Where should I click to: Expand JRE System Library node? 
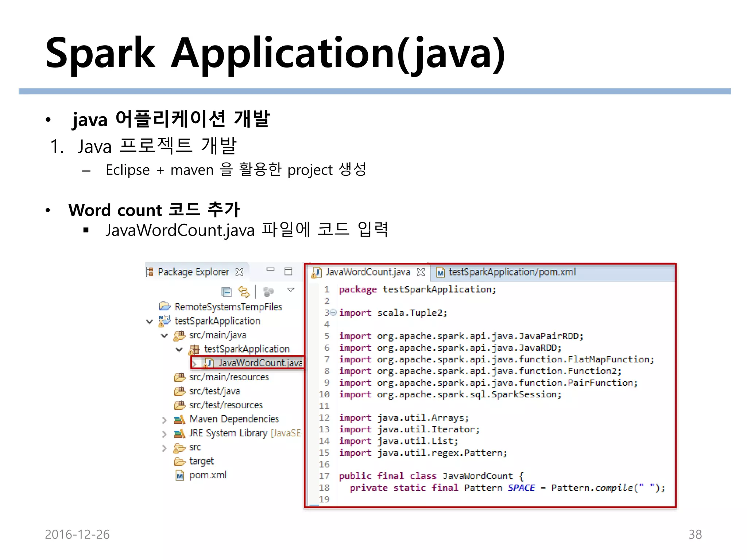164,434
